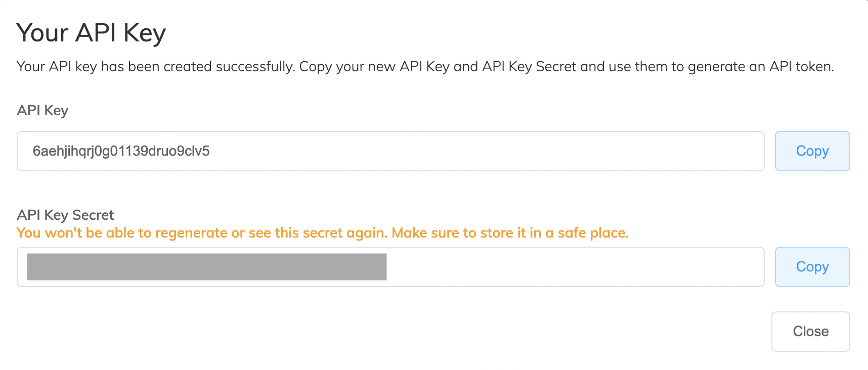Click the API Key label
This screenshot has height=370, width=868.
point(42,110)
